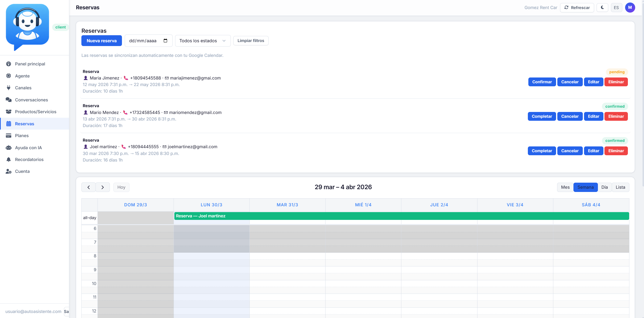Select Productos/Servicios in the sidebar
Viewport: 644px width, 318px height.
[x=35, y=111]
